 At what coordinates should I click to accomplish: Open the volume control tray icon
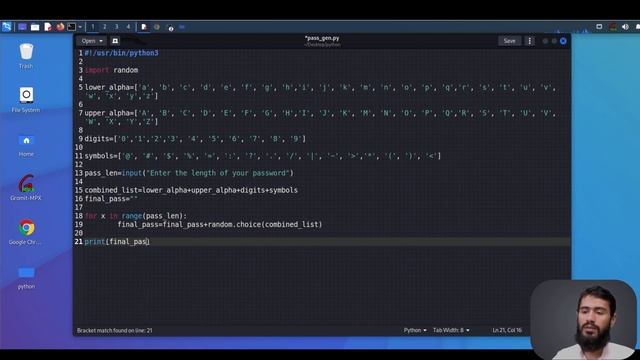pyautogui.click(x=625, y=27)
